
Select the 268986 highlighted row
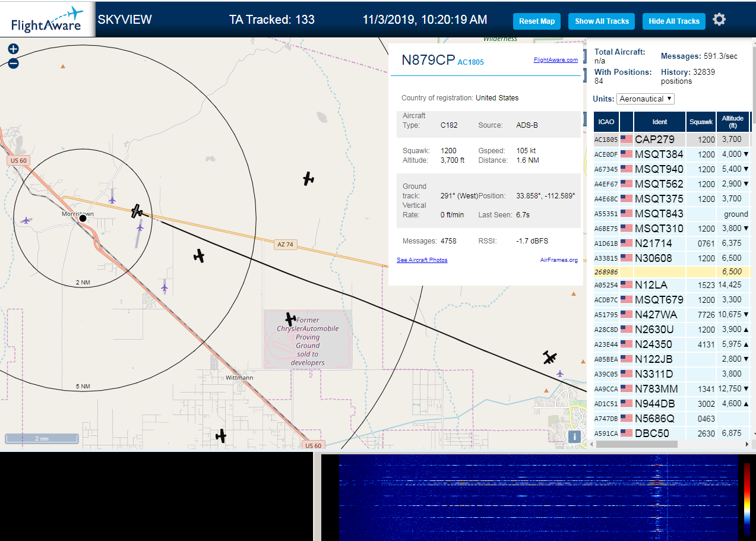tap(672, 271)
